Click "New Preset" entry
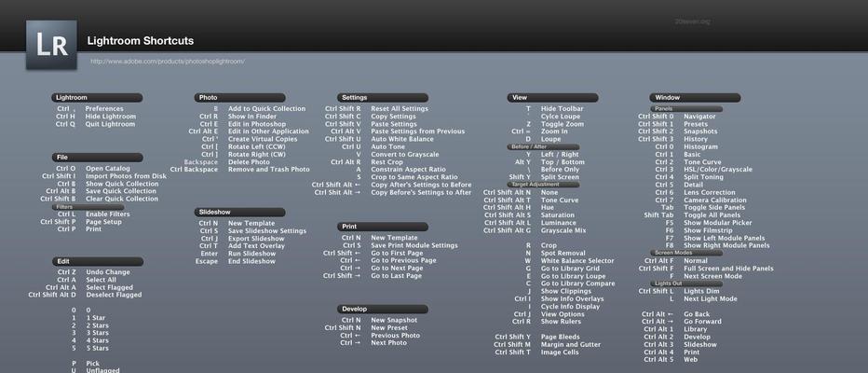 click(x=389, y=328)
